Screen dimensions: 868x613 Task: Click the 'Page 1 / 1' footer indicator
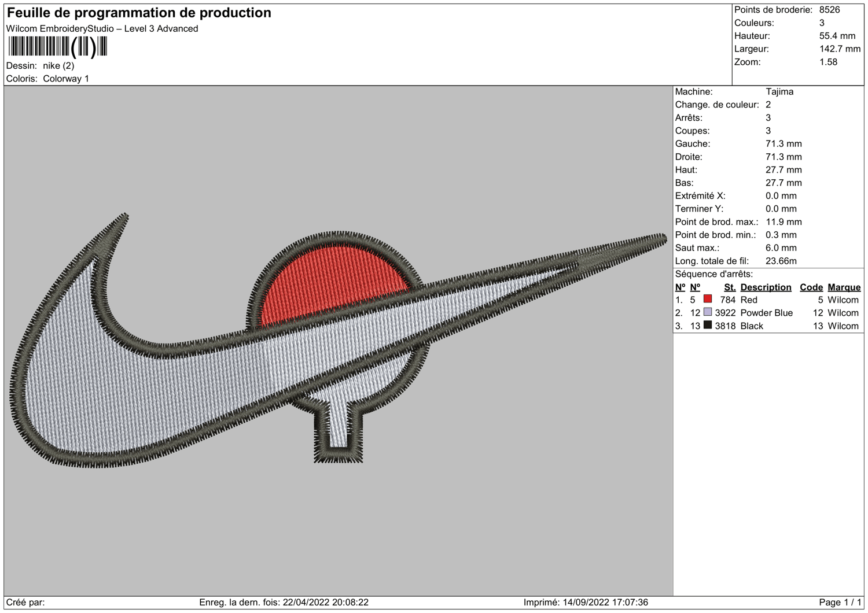pos(840,603)
